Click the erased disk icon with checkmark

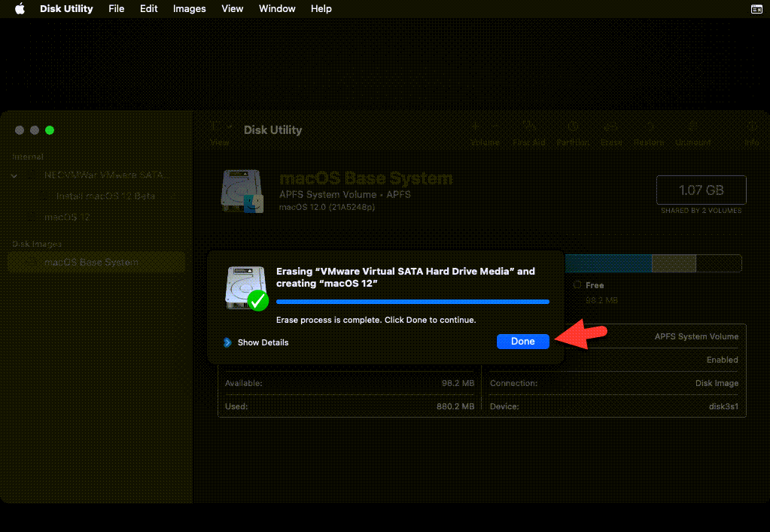pyautogui.click(x=246, y=287)
